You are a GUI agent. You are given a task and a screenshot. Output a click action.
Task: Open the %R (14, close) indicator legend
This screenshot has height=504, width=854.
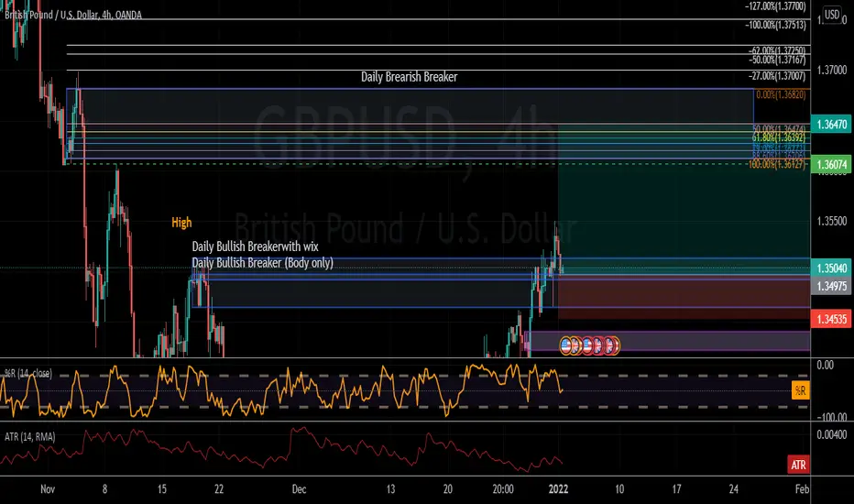click(x=28, y=373)
